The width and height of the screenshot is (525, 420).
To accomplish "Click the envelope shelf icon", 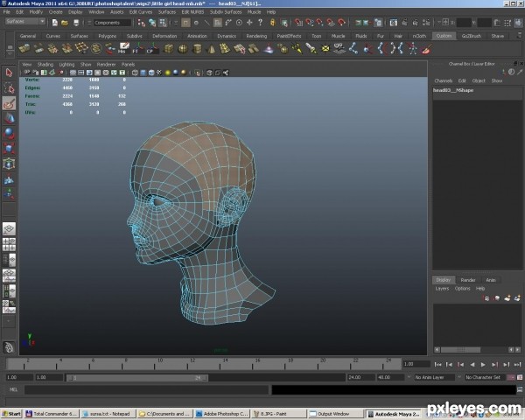I will click(x=325, y=49).
